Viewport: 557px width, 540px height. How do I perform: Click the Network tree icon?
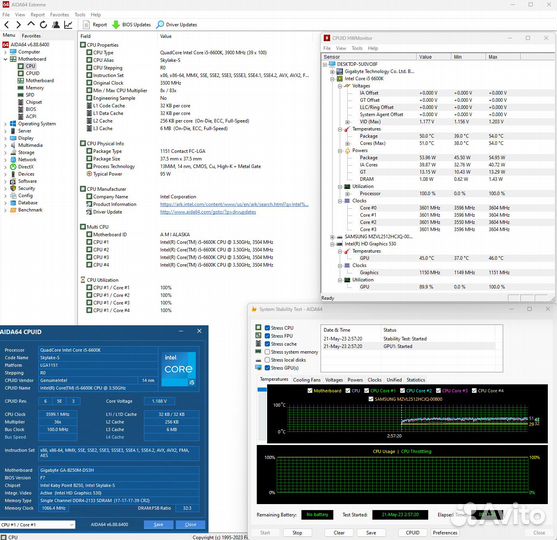pos(13,160)
